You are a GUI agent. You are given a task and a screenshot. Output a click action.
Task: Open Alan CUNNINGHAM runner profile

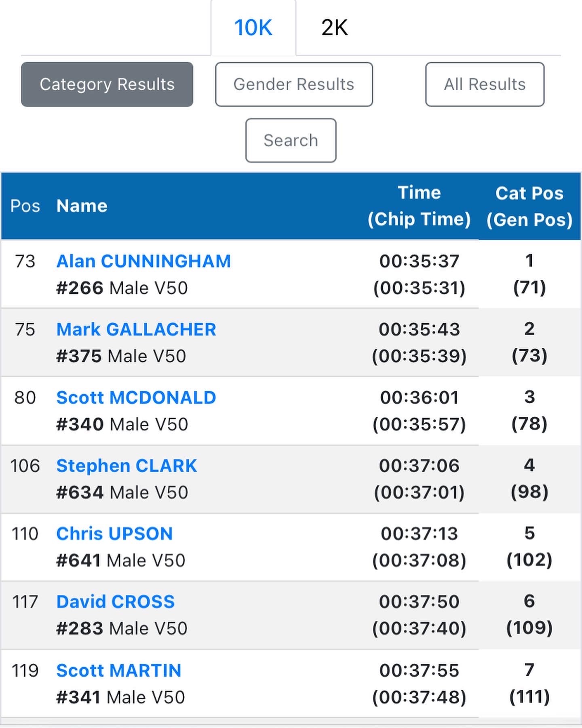(x=143, y=261)
